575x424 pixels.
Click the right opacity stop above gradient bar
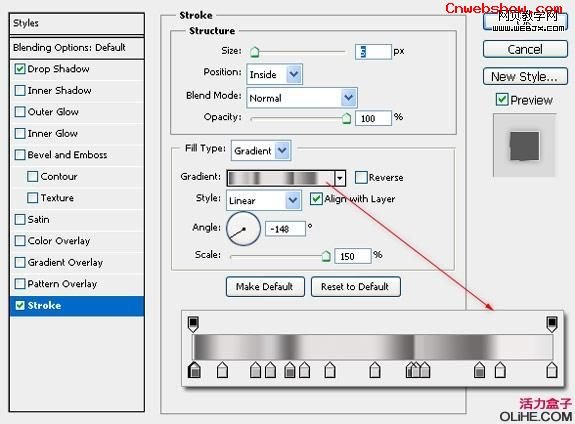552,324
